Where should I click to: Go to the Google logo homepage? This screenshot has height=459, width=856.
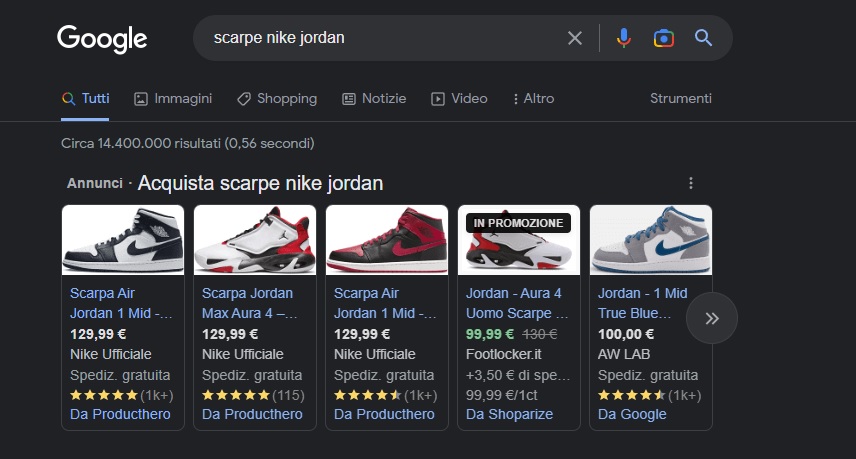tap(102, 39)
